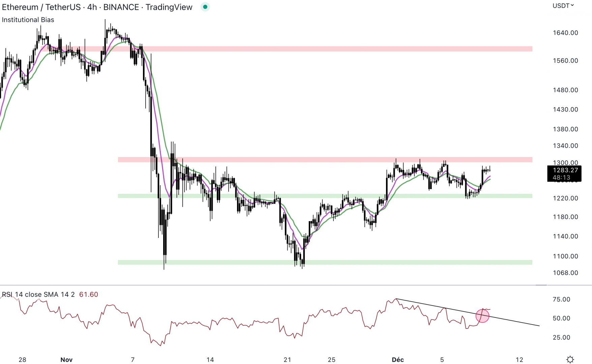Click the RSI 75.00 axis label
This screenshot has width=592, height=364.
(561, 299)
